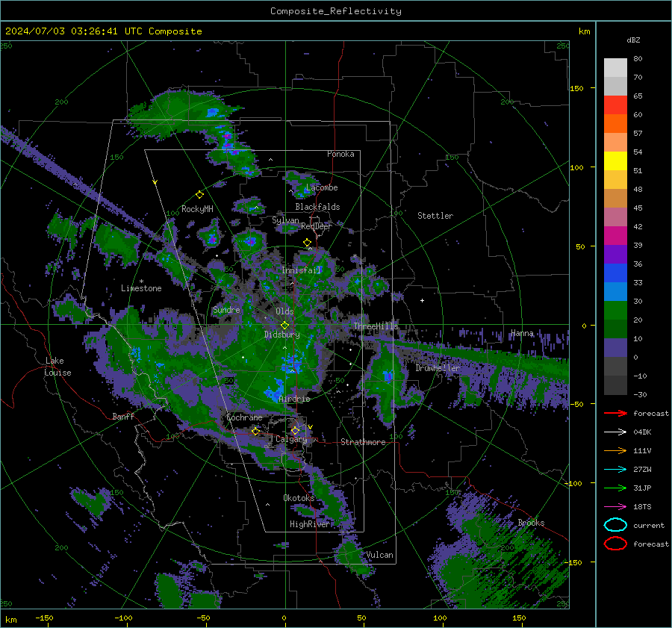This screenshot has width=672, height=628.
Task: Select the purple 10 dBZ color swatch
Action: point(615,347)
